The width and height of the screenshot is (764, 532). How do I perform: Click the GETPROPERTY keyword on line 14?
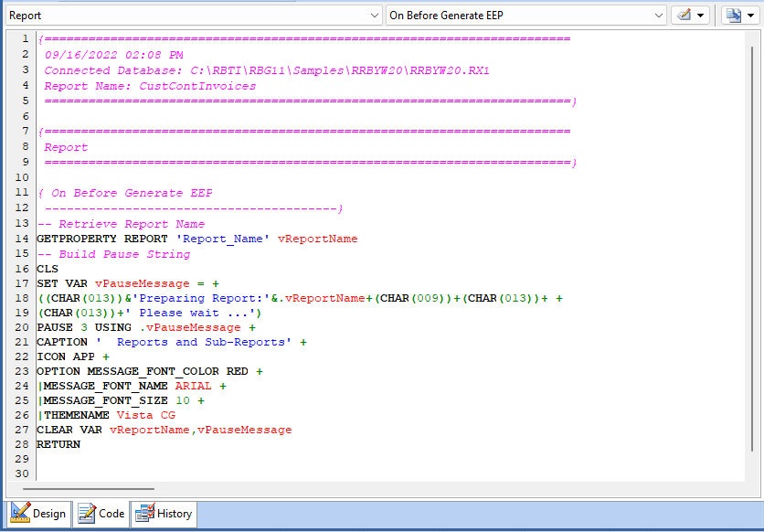pyautogui.click(x=77, y=239)
